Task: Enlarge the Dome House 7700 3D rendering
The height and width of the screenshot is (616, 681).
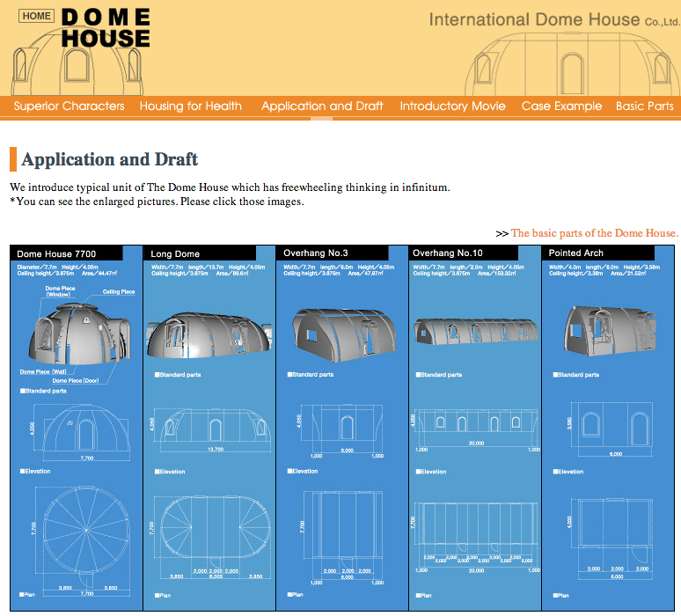Action: (x=79, y=334)
